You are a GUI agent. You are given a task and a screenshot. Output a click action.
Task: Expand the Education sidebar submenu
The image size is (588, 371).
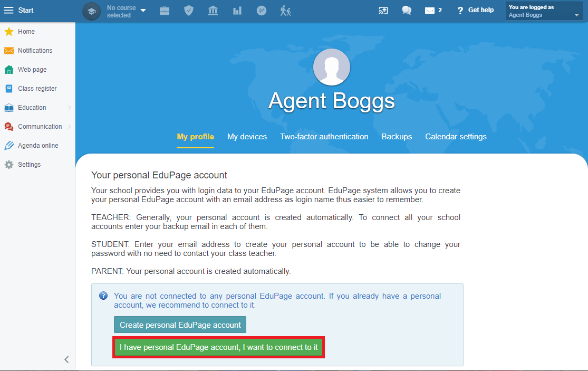coord(37,108)
